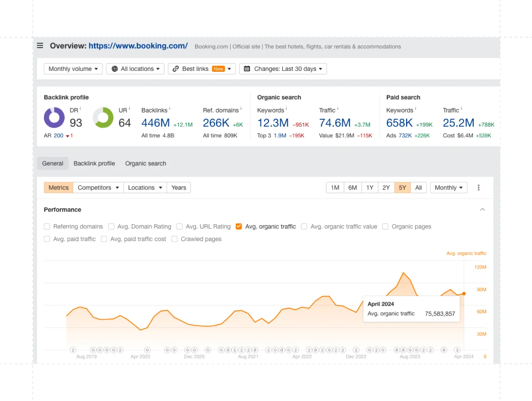532x401 pixels.
Task: Enable the Crawled pages checkbox
Action: pos(175,239)
